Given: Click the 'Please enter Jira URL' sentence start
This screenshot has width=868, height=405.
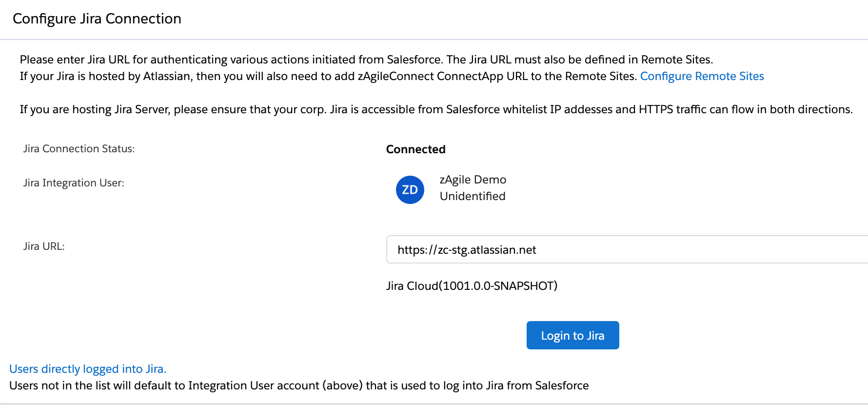Looking at the screenshot, I should (63, 60).
